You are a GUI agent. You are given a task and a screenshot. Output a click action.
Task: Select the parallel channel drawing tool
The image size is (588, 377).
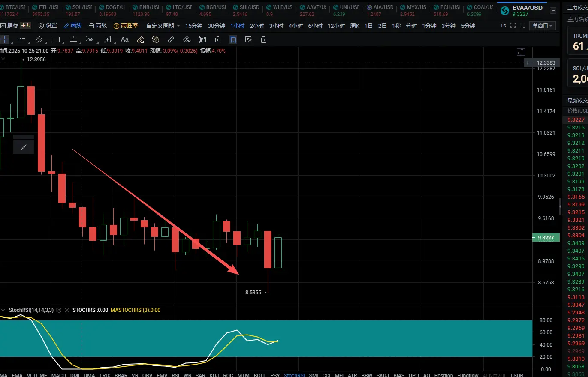coord(39,39)
